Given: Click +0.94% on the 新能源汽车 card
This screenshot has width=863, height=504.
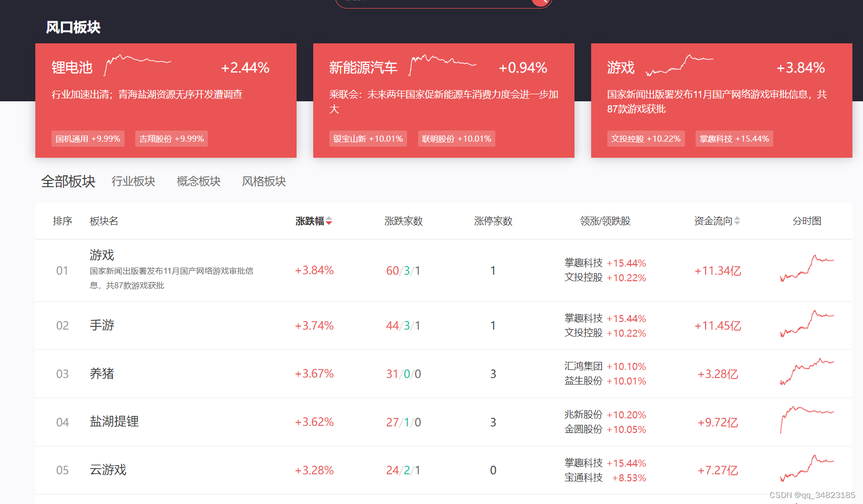Looking at the screenshot, I should (x=523, y=68).
